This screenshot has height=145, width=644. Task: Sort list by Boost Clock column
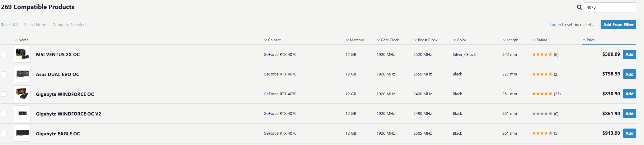[x=427, y=40]
